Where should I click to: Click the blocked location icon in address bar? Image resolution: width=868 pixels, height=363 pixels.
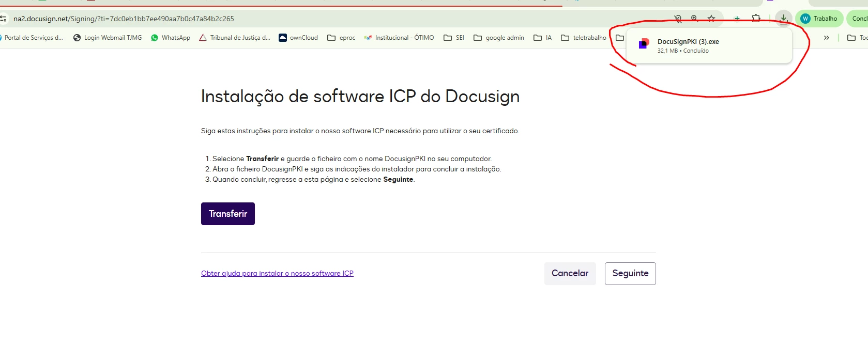(678, 19)
